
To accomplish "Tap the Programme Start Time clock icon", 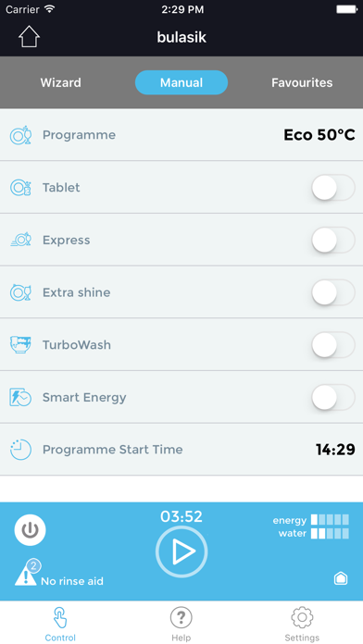I will tap(20, 450).
